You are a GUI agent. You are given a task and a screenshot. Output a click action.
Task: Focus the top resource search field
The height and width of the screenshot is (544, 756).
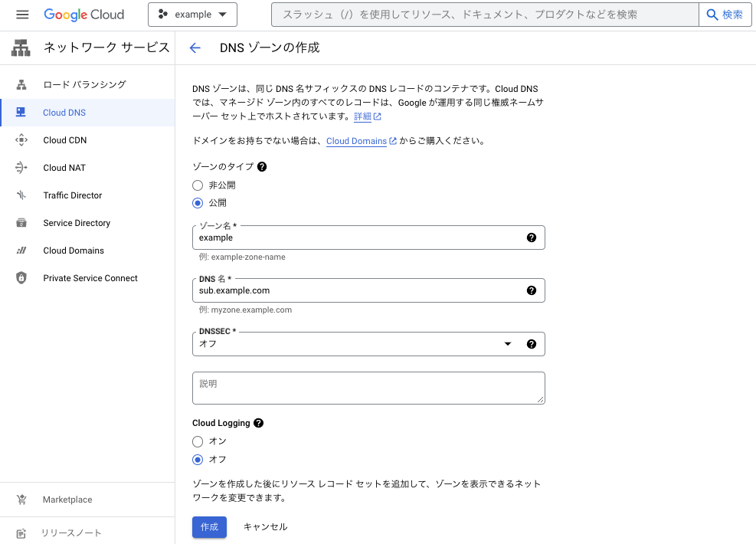pos(485,15)
